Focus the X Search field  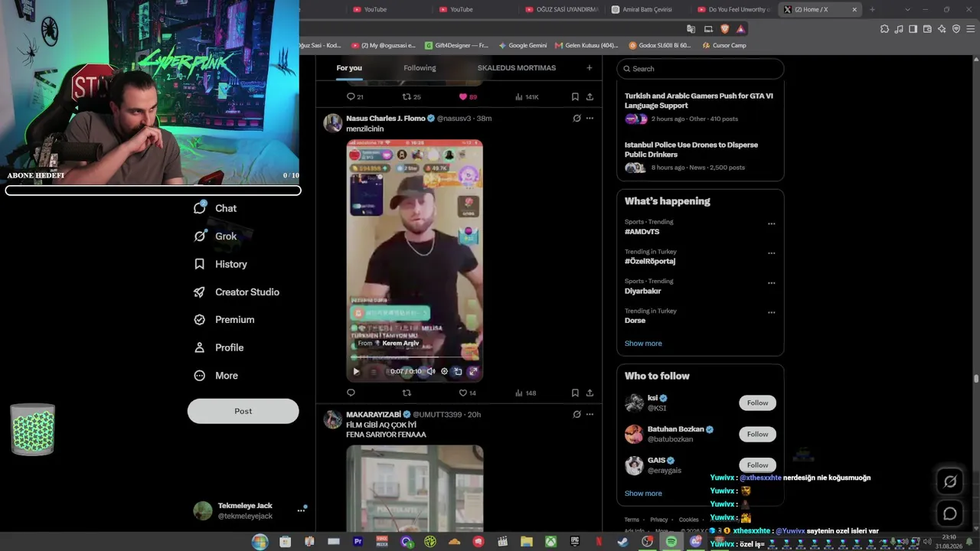pyautogui.click(x=700, y=69)
